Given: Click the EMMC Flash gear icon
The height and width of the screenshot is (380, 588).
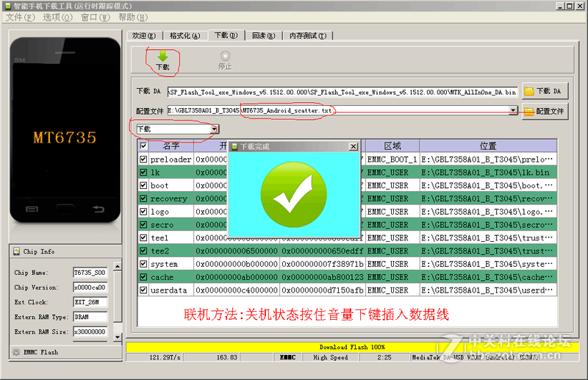Looking at the screenshot, I should point(16,352).
